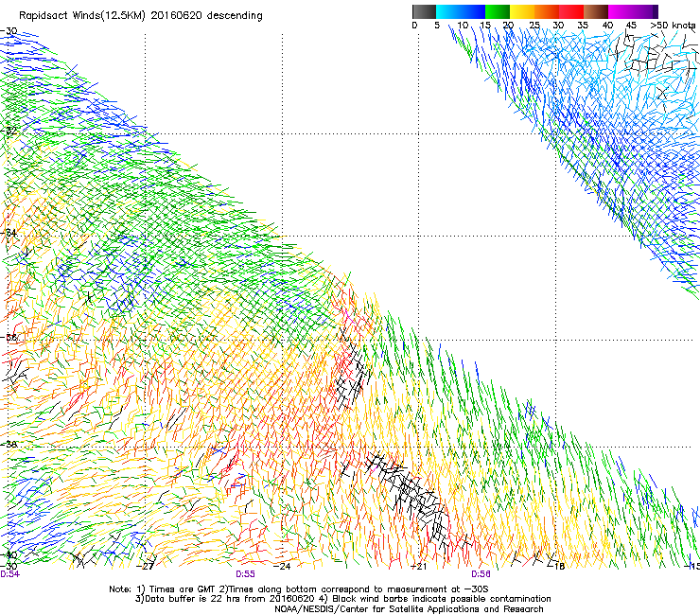Click the '-32' latitude axis label
This screenshot has height=615, width=700.
point(9,131)
